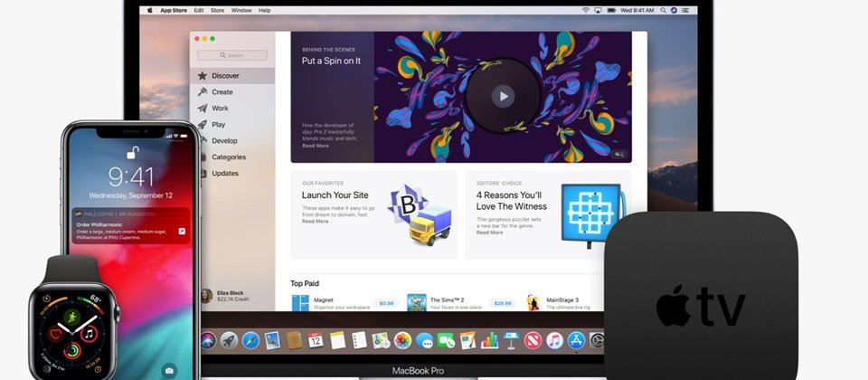This screenshot has width=868, height=380.
Task: Launch iTunes music note icon in Dock
Action: [x=554, y=340]
